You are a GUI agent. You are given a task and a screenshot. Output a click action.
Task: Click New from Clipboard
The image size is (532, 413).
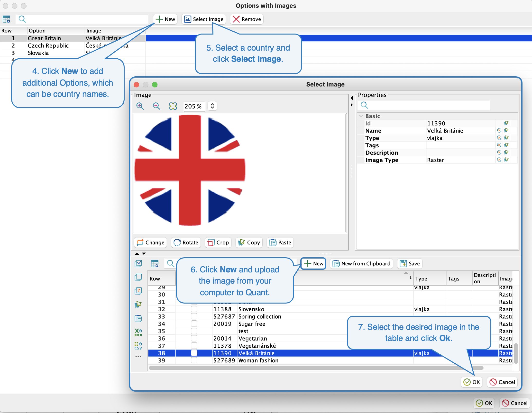tap(361, 263)
